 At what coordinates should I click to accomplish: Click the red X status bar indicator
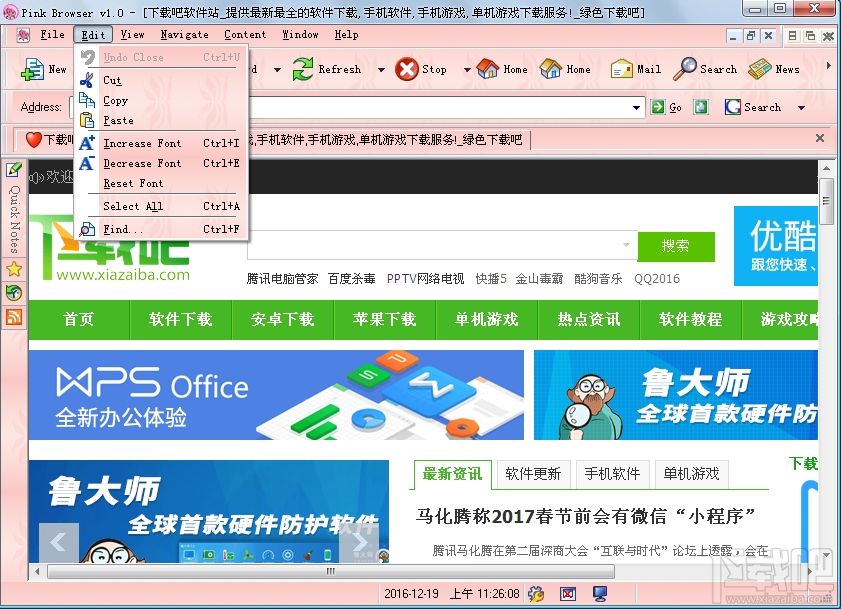click(568, 594)
